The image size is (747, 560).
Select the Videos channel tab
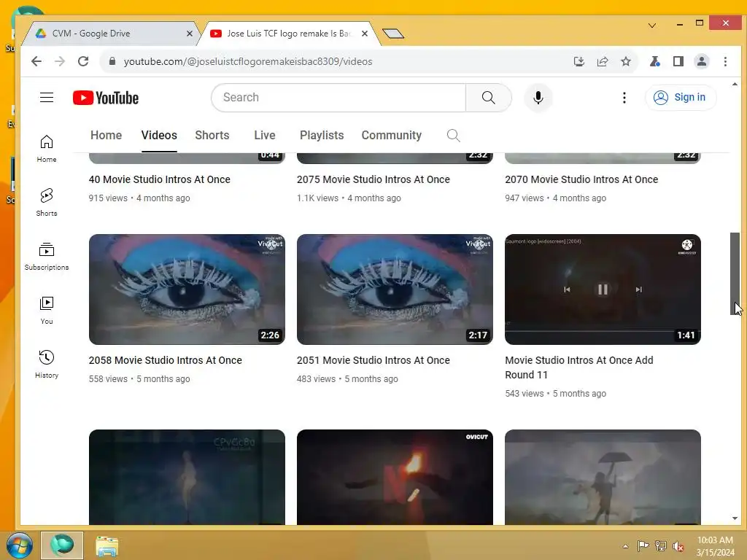pyautogui.click(x=159, y=135)
